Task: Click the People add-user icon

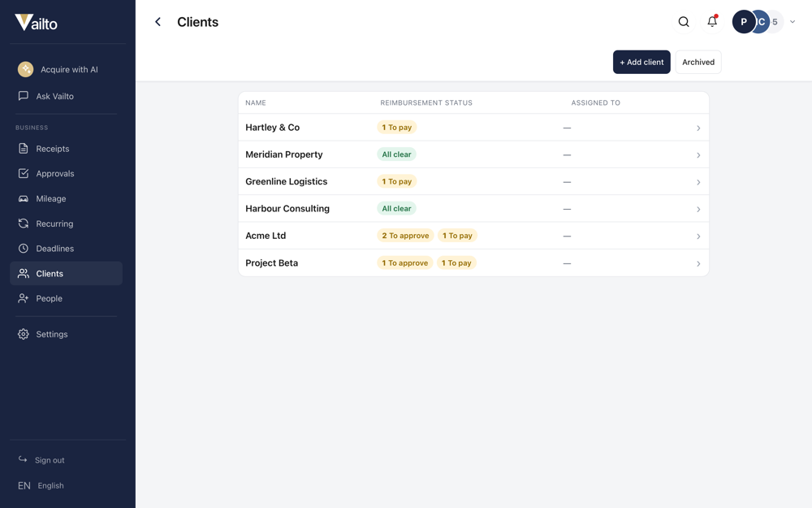Action: point(24,298)
